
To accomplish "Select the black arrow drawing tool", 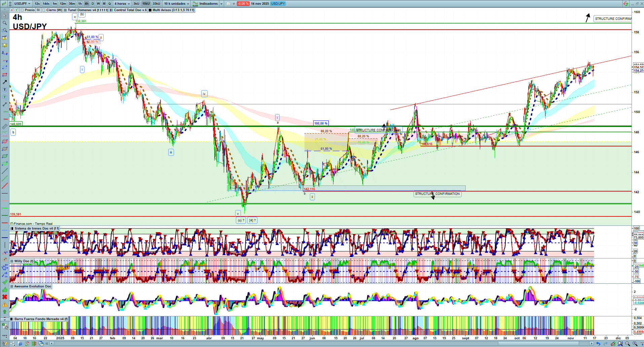I will pos(4,82).
